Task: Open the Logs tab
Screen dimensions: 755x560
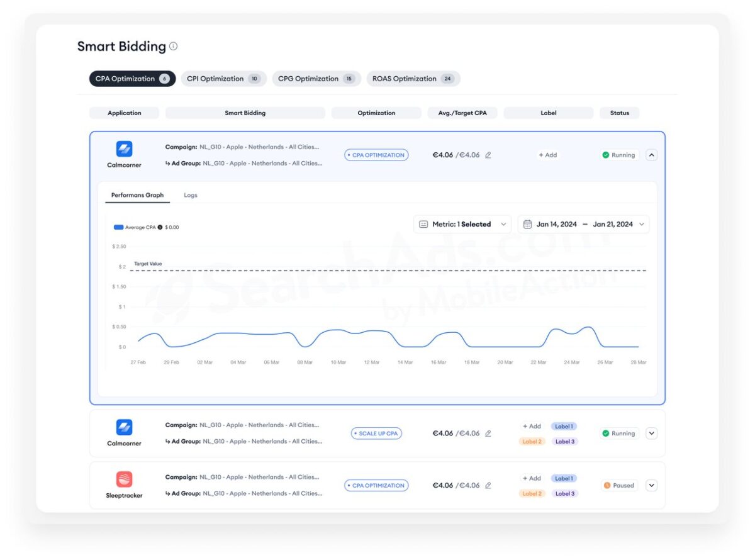Action: (190, 195)
